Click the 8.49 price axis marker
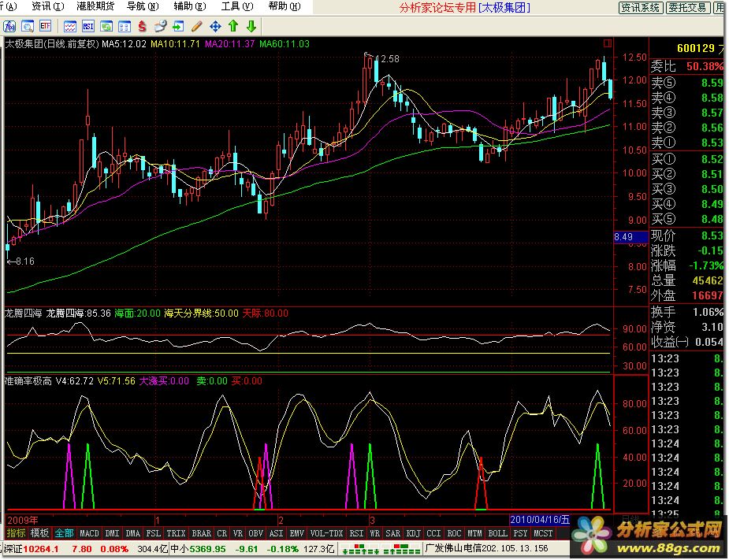729x560 pixels. pyautogui.click(x=630, y=237)
